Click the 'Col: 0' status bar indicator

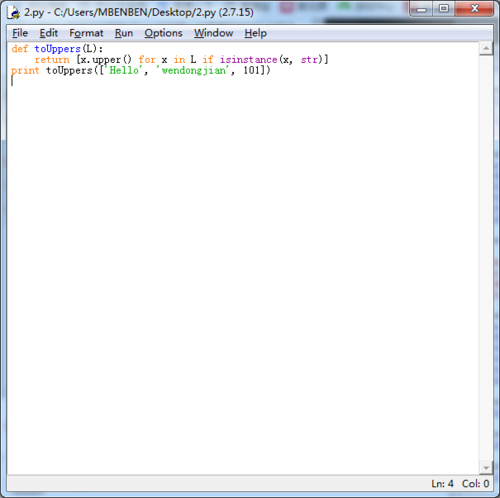point(476,483)
